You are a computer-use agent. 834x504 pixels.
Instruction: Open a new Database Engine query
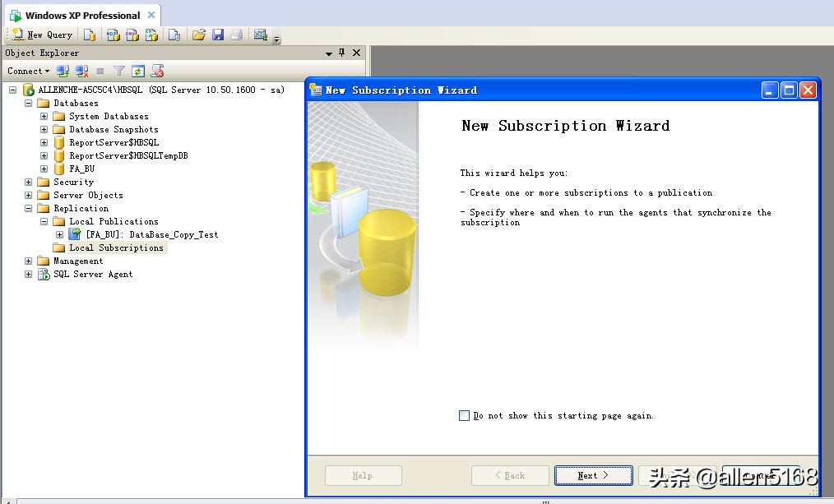[x=88, y=35]
